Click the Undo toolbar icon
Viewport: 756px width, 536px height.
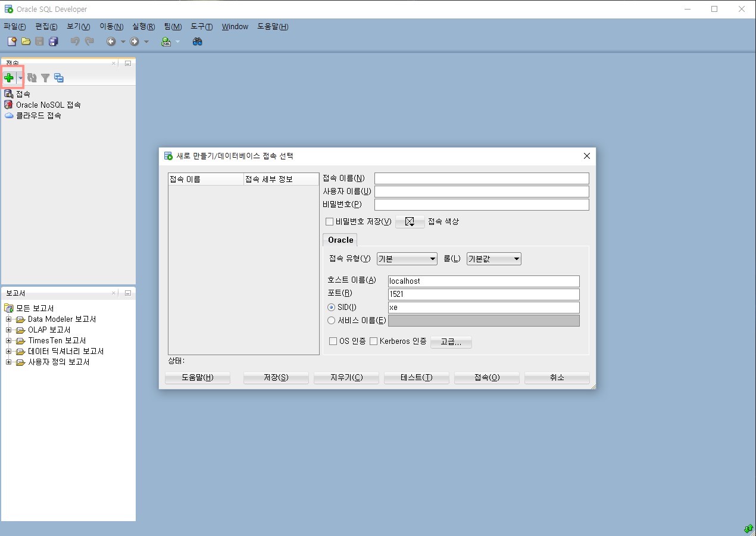75,42
